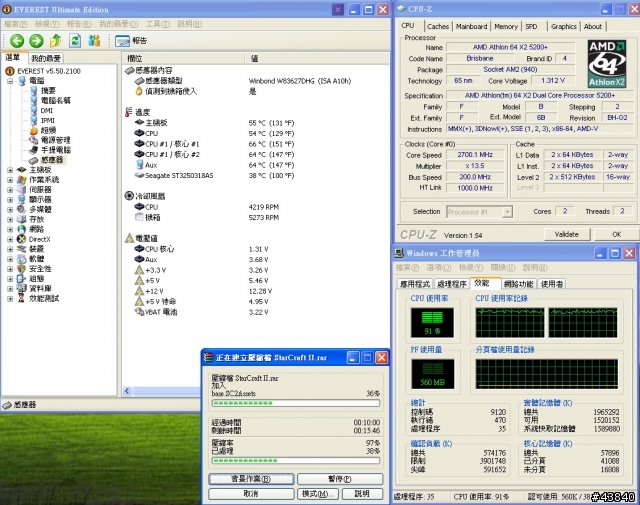Switch to the 我的最愛 favorites tab
Viewport: 640px width, 505px height.
pos(46,58)
